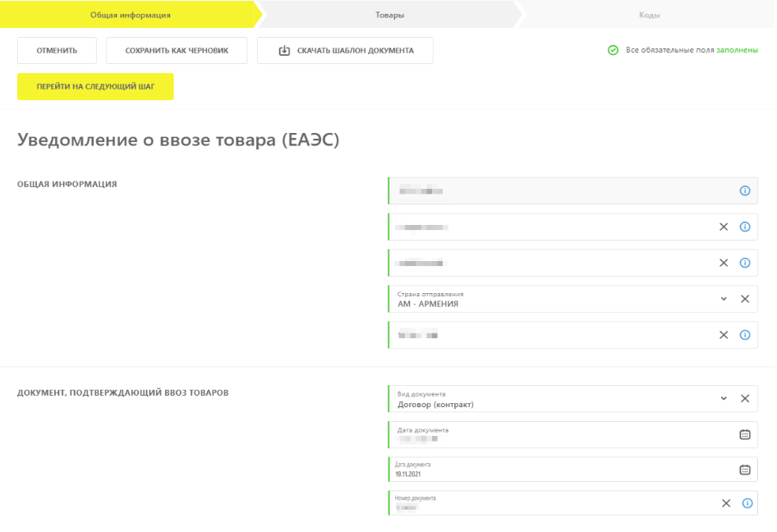Open calendar for the 19.11.2021 date field
This screenshot has height=532, width=777.
745,470
